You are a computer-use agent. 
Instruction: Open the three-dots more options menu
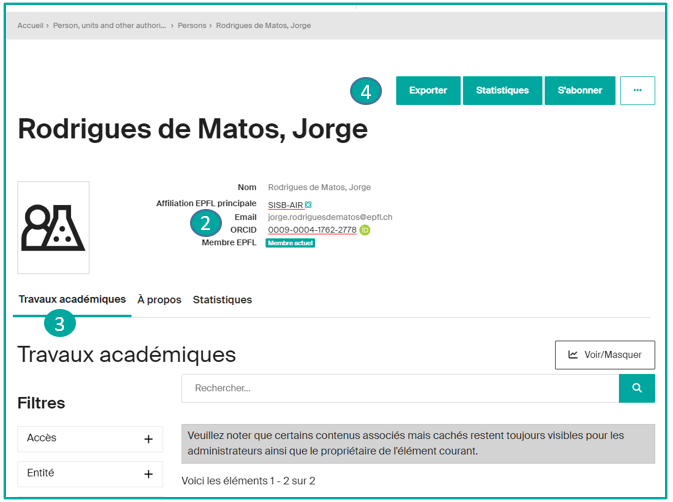click(637, 90)
